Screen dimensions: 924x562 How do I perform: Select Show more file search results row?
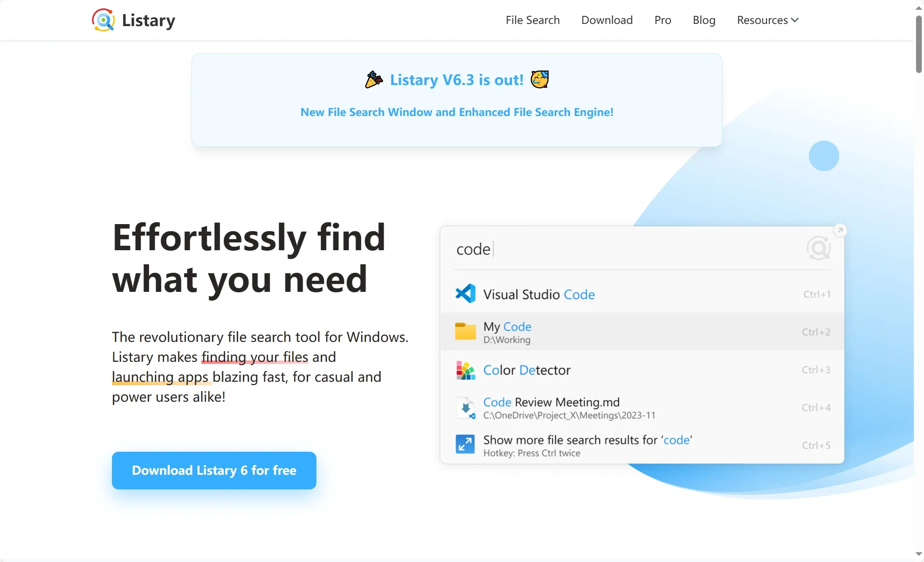click(642, 445)
